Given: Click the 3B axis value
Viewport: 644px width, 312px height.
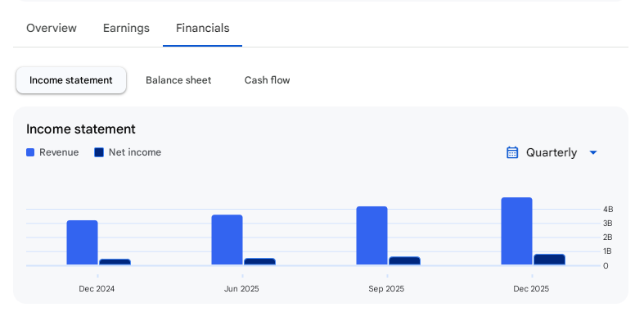Looking at the screenshot, I should [x=608, y=224].
